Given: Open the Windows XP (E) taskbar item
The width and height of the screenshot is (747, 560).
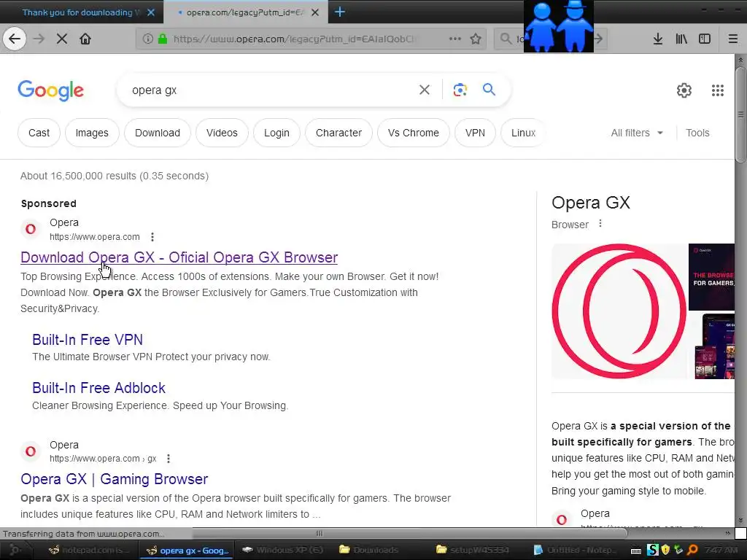Looking at the screenshot, I should 281,550.
